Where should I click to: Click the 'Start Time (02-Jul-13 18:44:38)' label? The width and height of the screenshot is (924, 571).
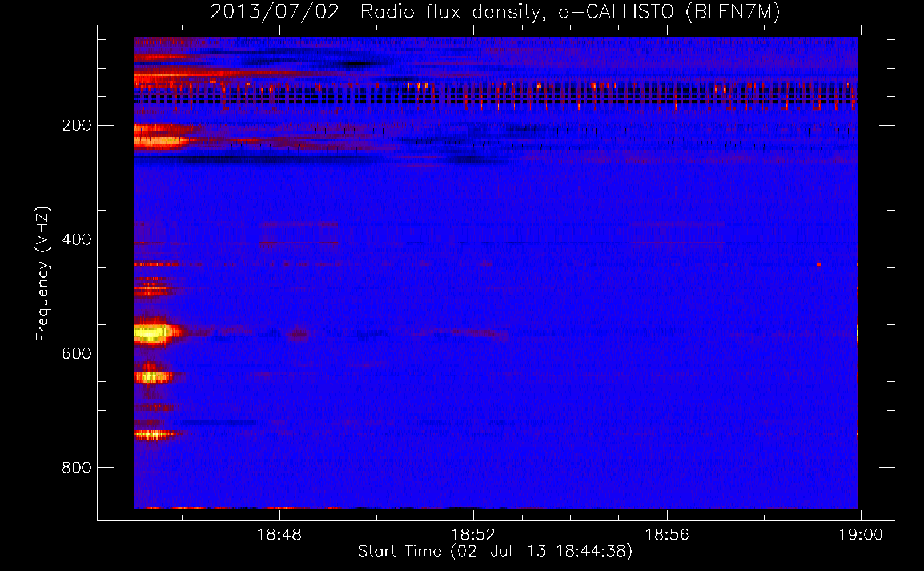(495, 552)
